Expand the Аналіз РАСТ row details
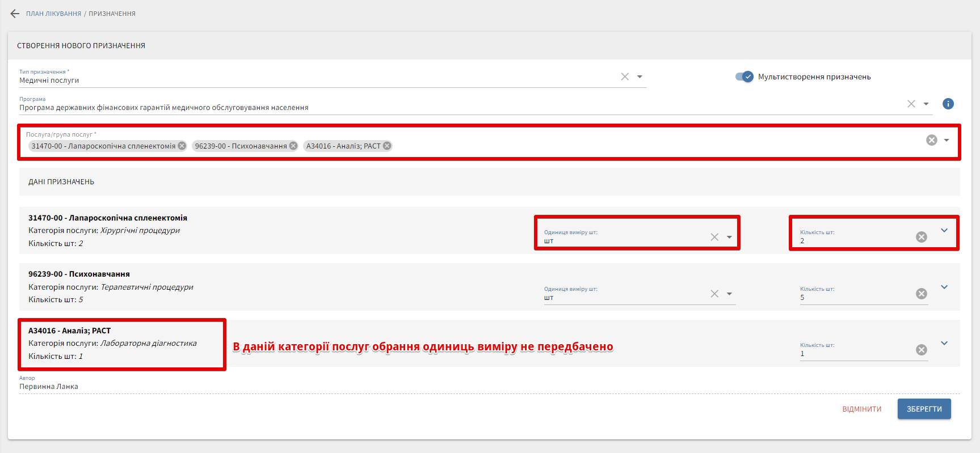The width and height of the screenshot is (980, 453). (944, 343)
